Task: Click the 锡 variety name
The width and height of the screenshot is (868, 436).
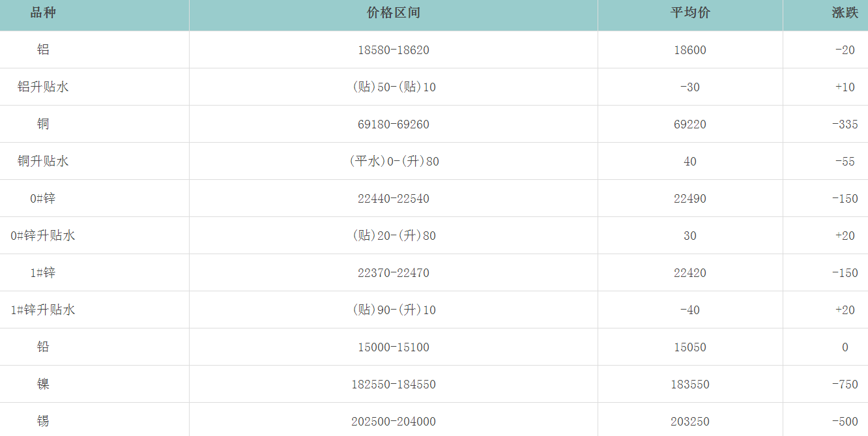Action: coord(43,421)
